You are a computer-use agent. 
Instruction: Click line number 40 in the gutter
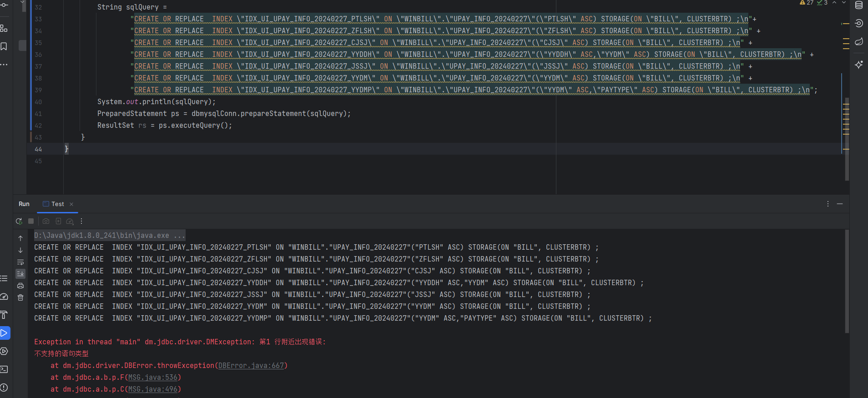38,102
